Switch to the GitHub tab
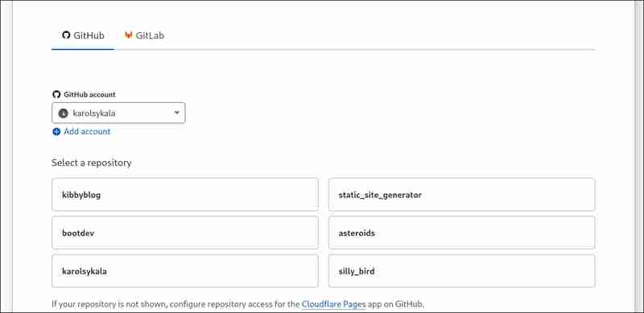The image size is (644, 313). tap(83, 35)
